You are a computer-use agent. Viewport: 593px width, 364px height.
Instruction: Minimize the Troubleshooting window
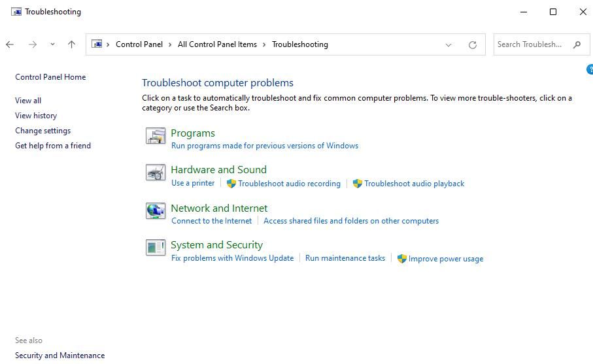click(524, 12)
